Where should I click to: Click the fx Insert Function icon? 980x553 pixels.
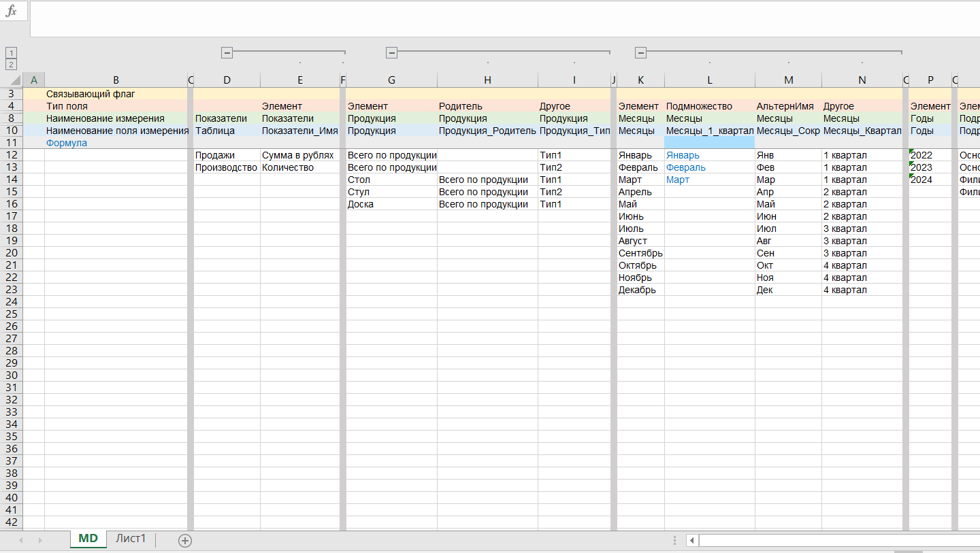(x=12, y=12)
